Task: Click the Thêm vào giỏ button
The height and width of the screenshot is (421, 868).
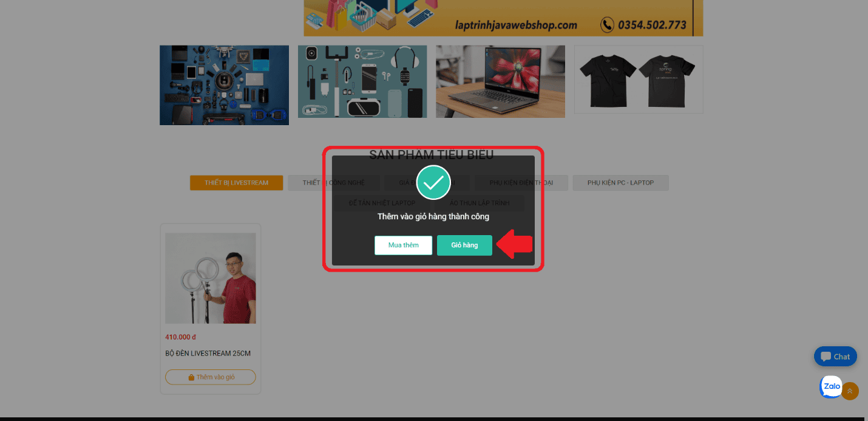Action: pyautogui.click(x=211, y=377)
